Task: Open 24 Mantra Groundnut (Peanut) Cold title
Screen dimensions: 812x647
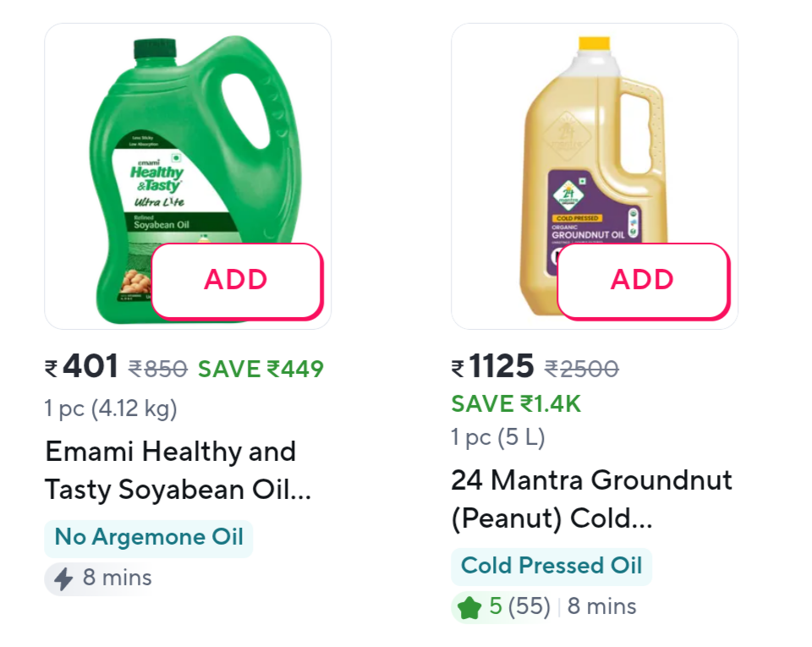Action: click(x=590, y=499)
